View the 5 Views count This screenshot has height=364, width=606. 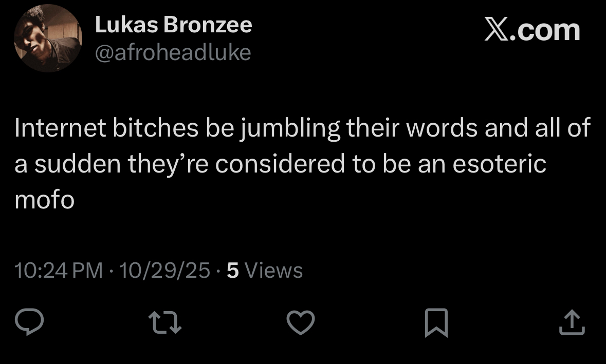(265, 270)
